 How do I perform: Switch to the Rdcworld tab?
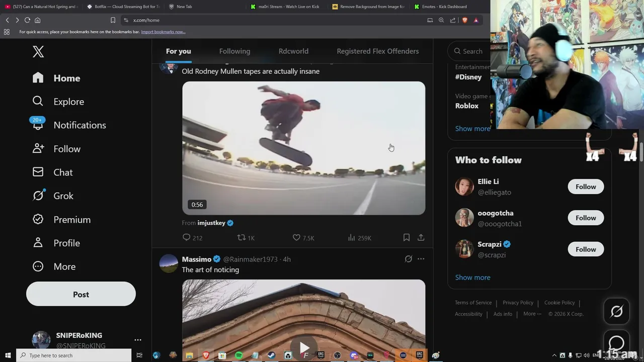click(293, 51)
